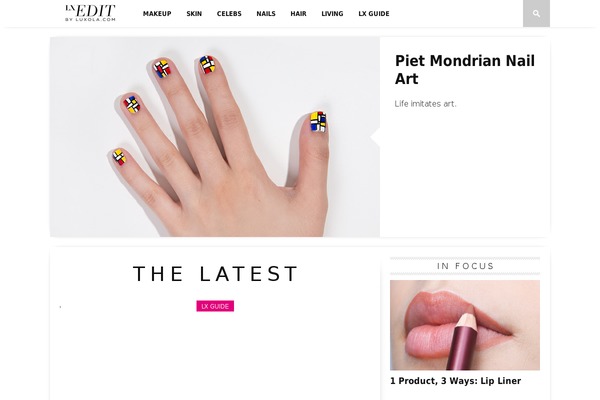Click the white arrow pointer beside featured image
Screen dimensions: 600x400
pos(375,137)
